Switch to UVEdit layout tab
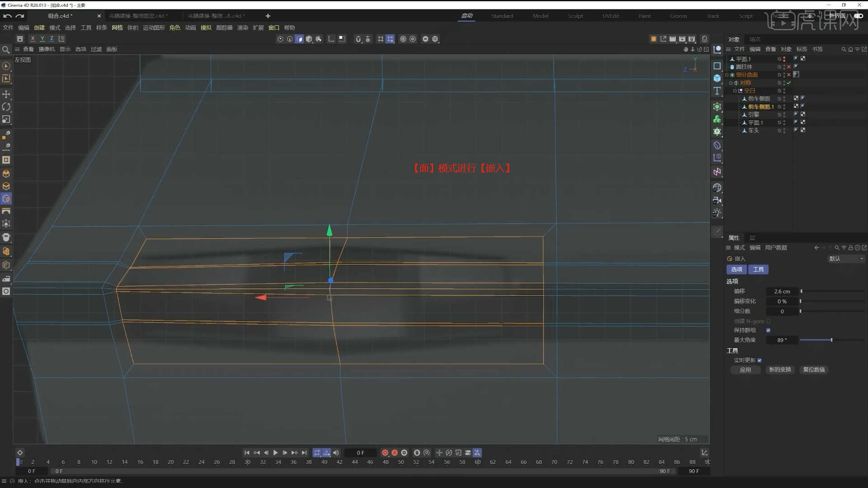Screen dimensions: 868x488 611,16
